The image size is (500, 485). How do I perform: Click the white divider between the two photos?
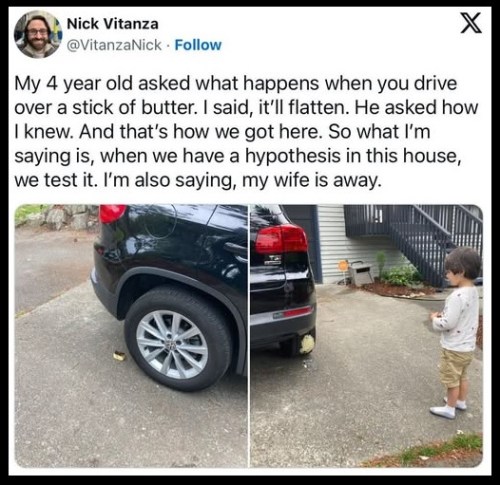(x=249, y=336)
